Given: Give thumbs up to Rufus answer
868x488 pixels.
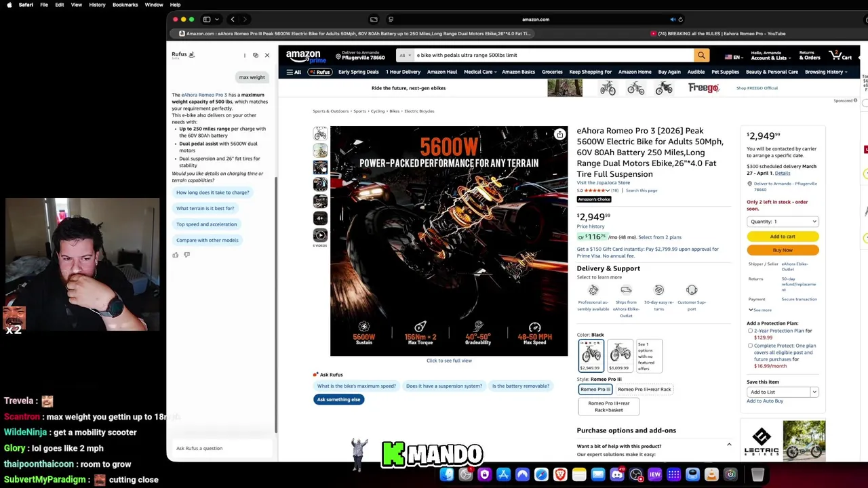Looking at the screenshot, I should [x=176, y=255].
